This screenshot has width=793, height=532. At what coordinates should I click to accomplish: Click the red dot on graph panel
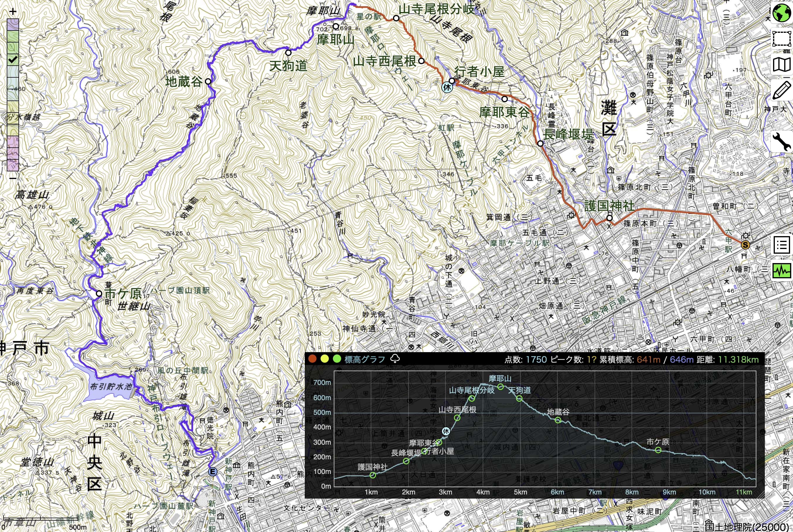(x=312, y=359)
